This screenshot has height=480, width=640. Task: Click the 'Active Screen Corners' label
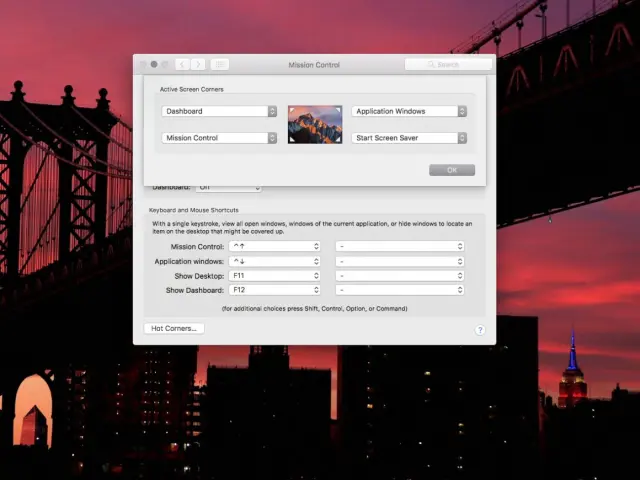coord(191,89)
